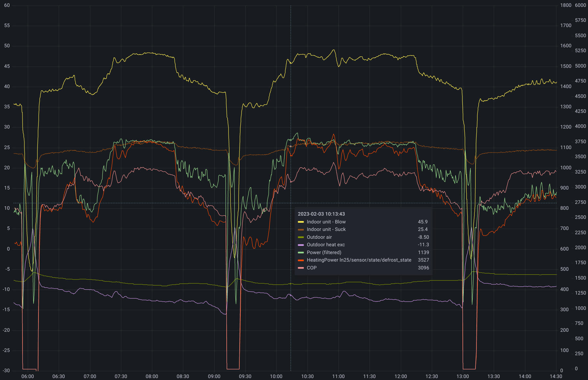Screen dimensions: 588x380
Task: Click the Outdoor air value -8.50
Action: click(423, 237)
